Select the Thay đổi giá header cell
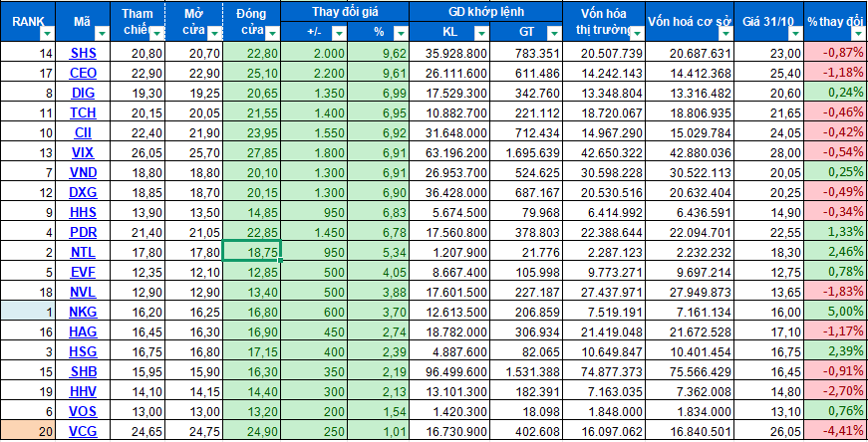This screenshot has height=442, width=868. pyautogui.click(x=345, y=12)
